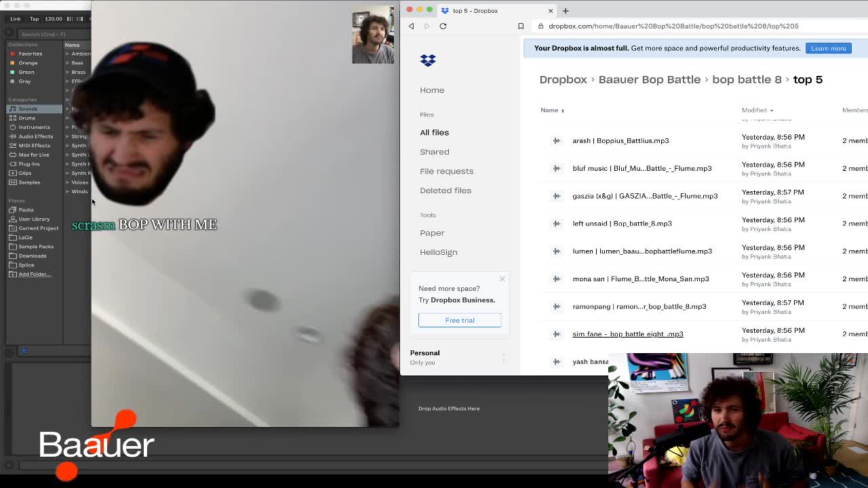Viewport: 868px width, 488px height.
Task: Open Packs in Ableton Places
Action: coord(26,209)
